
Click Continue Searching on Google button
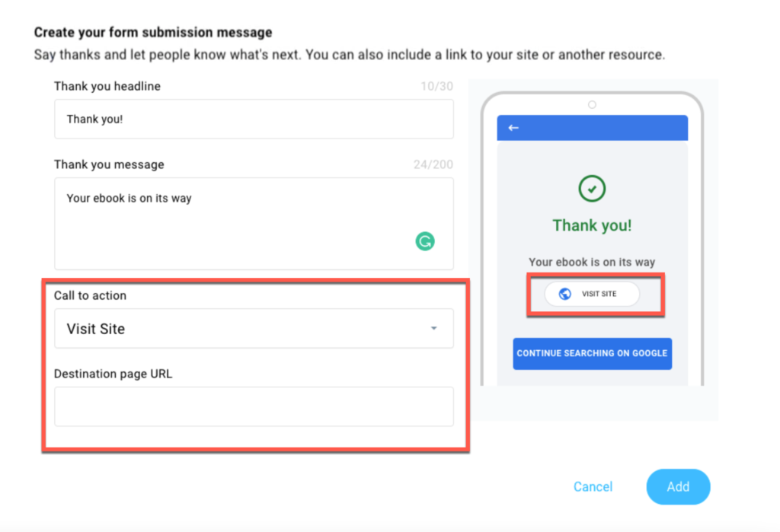tap(592, 353)
